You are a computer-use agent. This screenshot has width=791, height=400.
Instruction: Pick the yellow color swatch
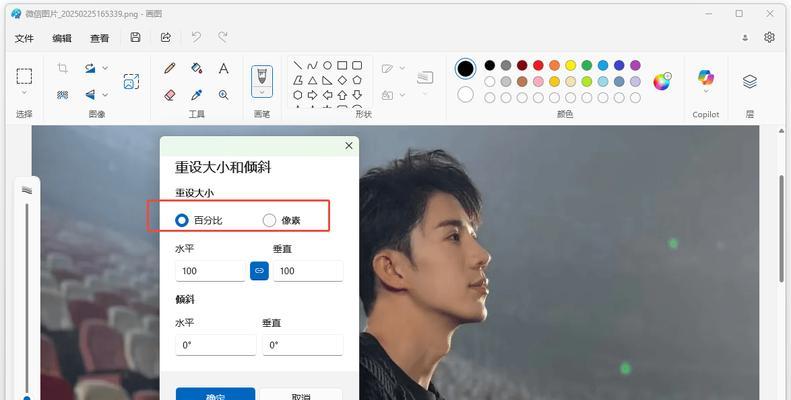pos(571,65)
